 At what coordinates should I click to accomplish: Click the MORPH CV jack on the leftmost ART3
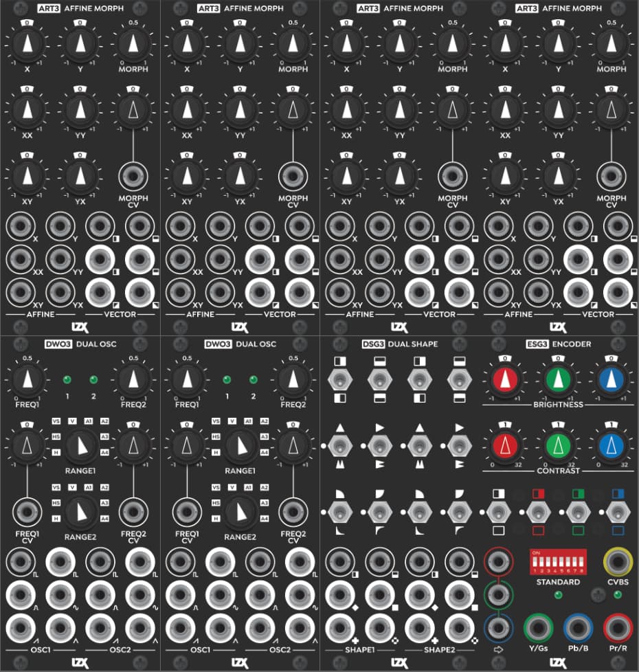[x=133, y=177]
